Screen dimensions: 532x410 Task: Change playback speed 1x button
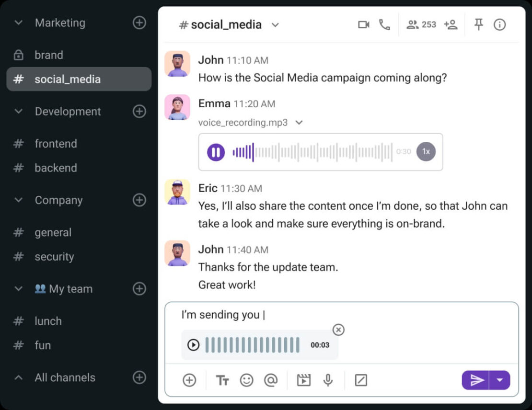tap(426, 151)
